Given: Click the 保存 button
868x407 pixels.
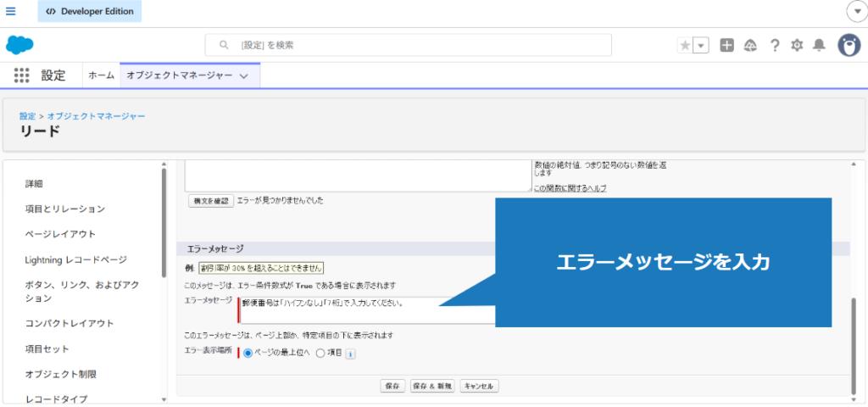Looking at the screenshot, I should coord(392,386).
